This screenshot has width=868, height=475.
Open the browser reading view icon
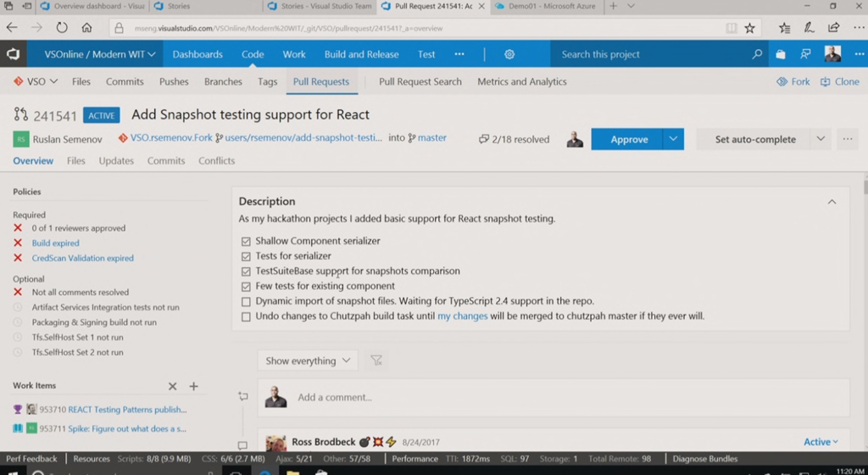732,28
